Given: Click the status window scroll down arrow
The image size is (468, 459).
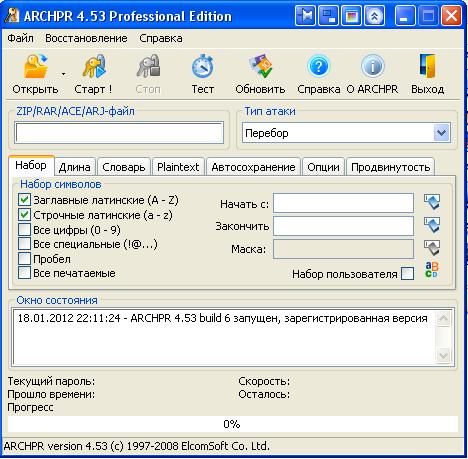Looking at the screenshot, I should pyautogui.click(x=444, y=355).
